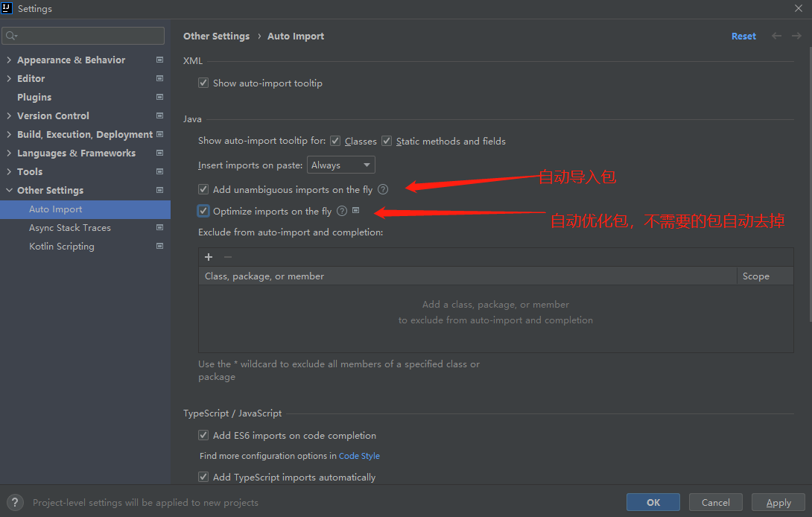Expand Tools tree node
Viewport: 812px width, 517px height.
click(9, 172)
